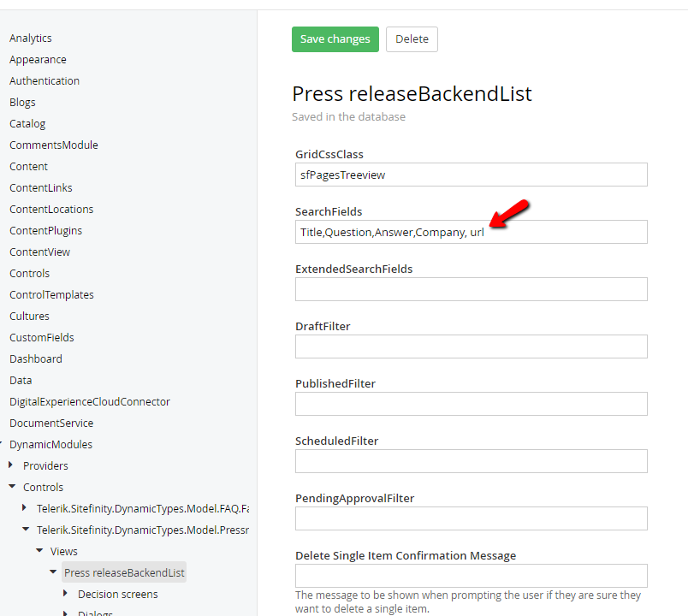This screenshot has height=616, width=688.
Task: Expand the Providers tree node
Action: [11, 465]
